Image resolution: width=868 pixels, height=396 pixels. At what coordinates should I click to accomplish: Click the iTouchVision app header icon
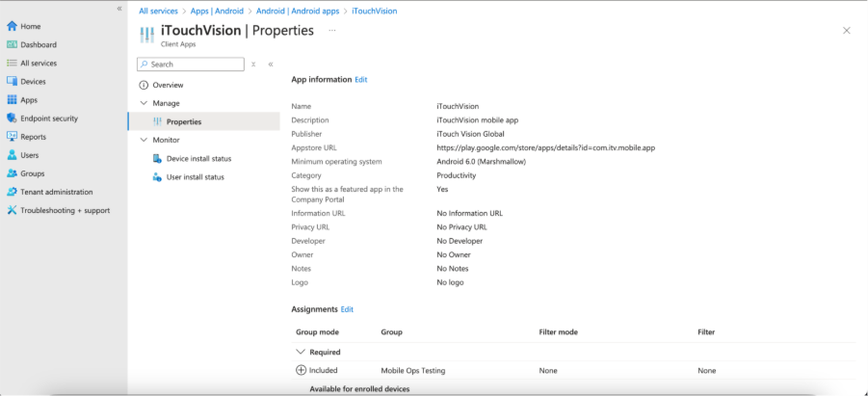point(146,36)
